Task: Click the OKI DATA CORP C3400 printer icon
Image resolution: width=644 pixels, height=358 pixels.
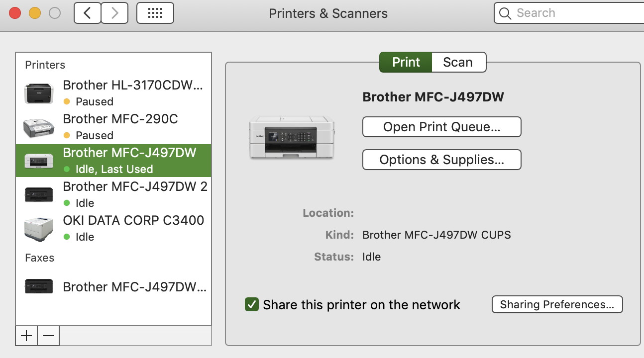Action: click(x=39, y=229)
